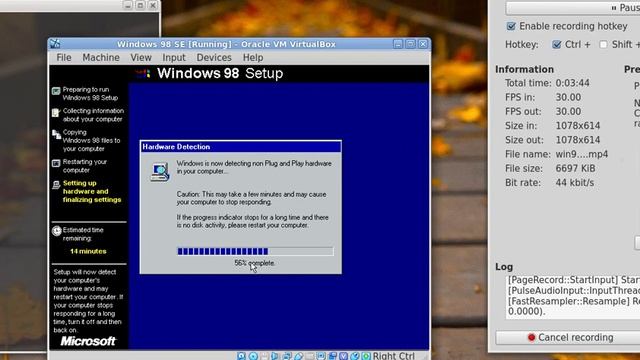Click the VirtualBox icon in the title bar
640x360 pixels.
click(x=55, y=44)
